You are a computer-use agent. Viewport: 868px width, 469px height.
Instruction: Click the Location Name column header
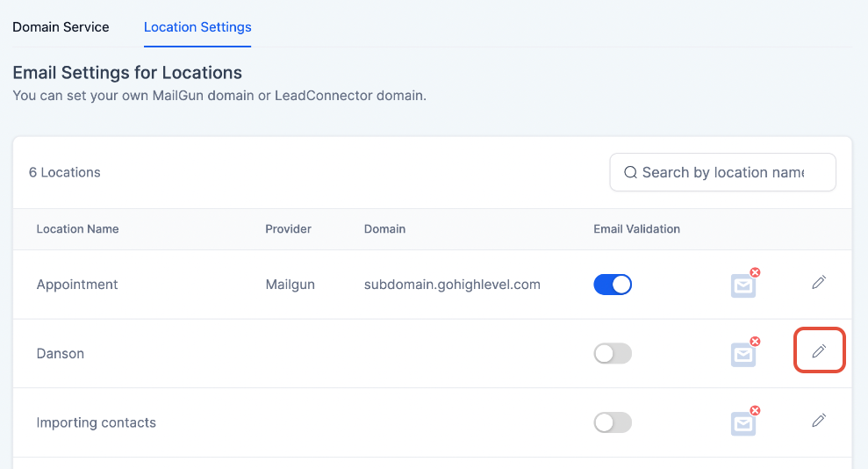[77, 229]
